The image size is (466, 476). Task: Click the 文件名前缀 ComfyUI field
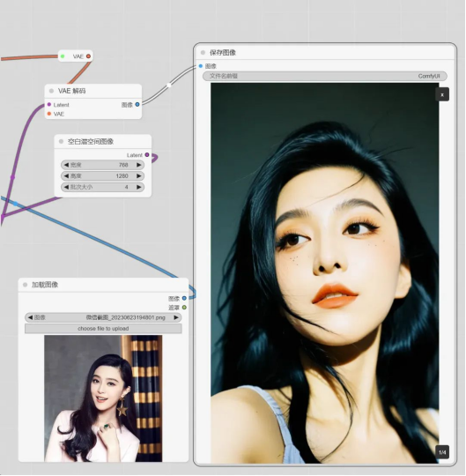point(325,76)
